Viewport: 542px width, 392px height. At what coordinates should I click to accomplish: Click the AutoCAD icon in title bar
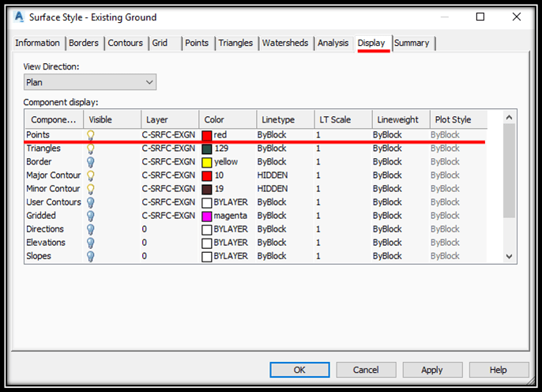19,17
